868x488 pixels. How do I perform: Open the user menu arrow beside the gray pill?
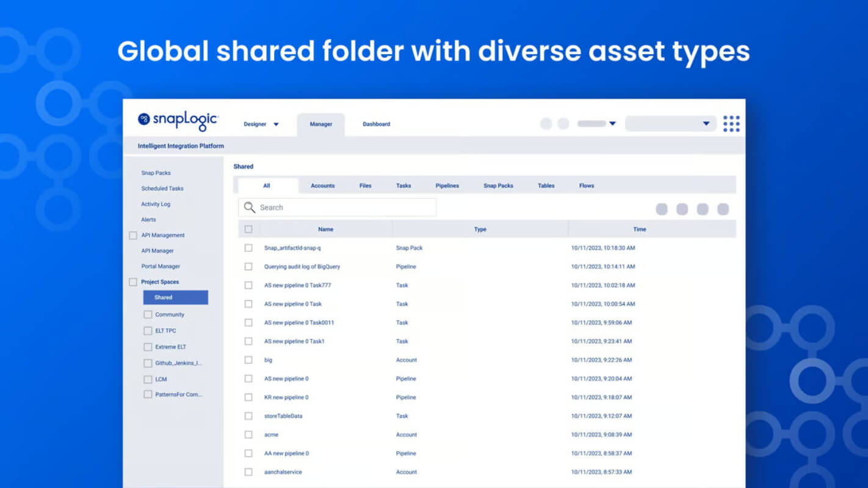(x=612, y=124)
